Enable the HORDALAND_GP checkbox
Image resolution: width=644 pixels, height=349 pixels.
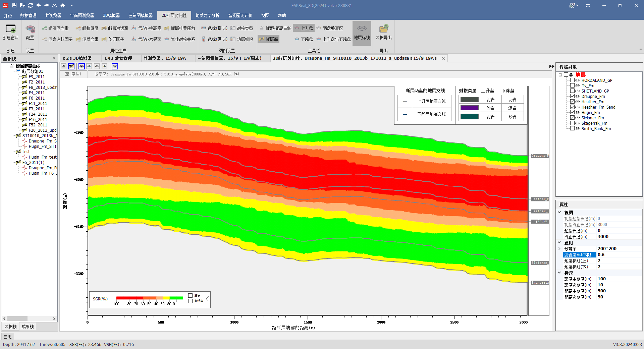pyautogui.click(x=573, y=80)
